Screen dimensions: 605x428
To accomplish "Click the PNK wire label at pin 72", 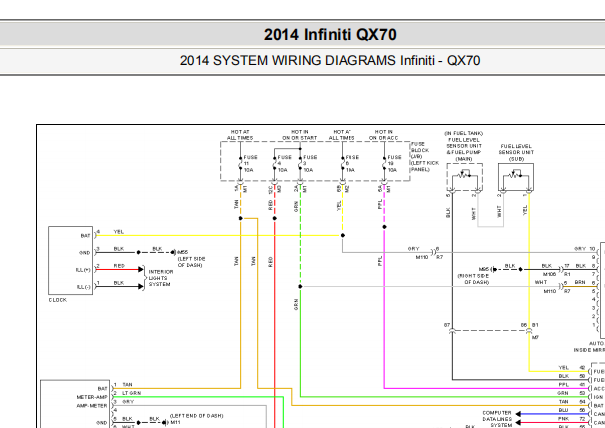I will pos(563,419).
